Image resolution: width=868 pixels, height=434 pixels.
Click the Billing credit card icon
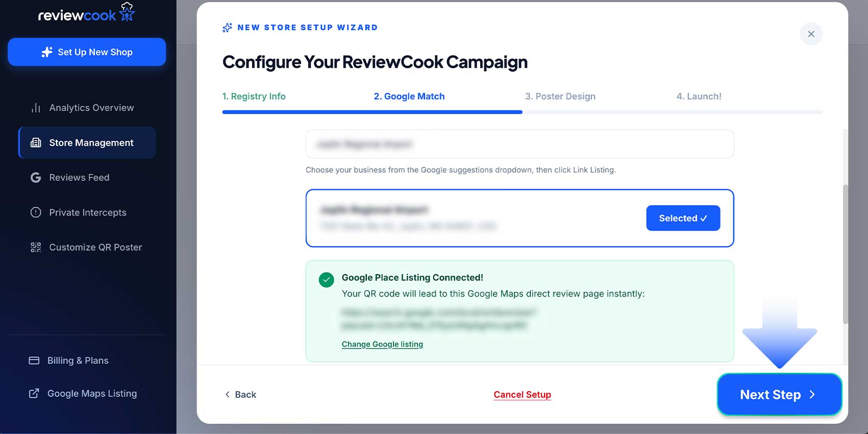click(34, 360)
